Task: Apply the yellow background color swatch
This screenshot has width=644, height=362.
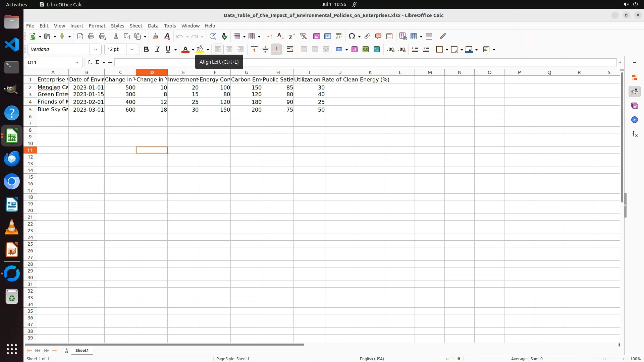Action: click(x=200, y=50)
